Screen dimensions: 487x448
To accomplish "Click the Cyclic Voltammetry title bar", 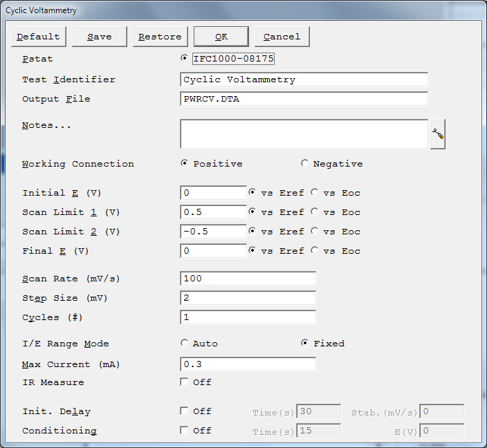I will coord(243,10).
